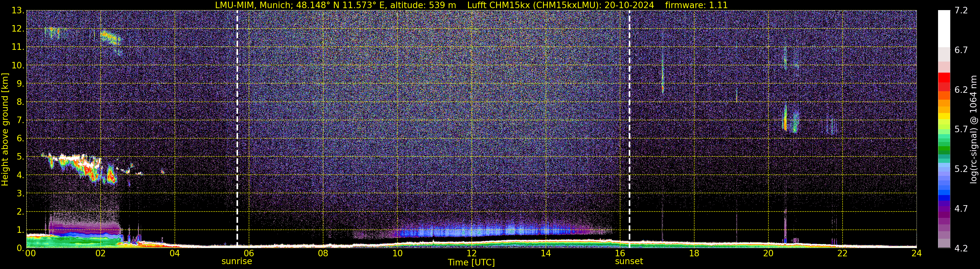This screenshot has height=269, width=980.
Task: Click the time axis tick '08'
Action: (x=323, y=253)
